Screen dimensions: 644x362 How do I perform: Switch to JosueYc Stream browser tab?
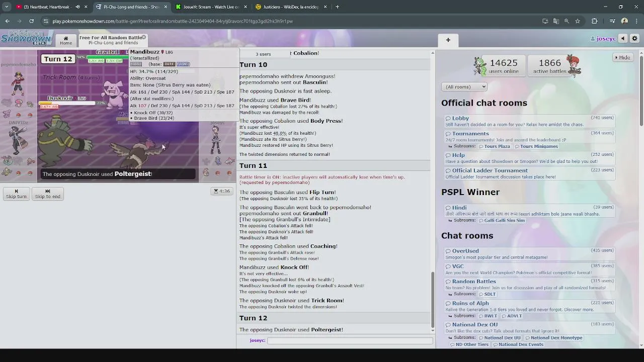click(210, 7)
